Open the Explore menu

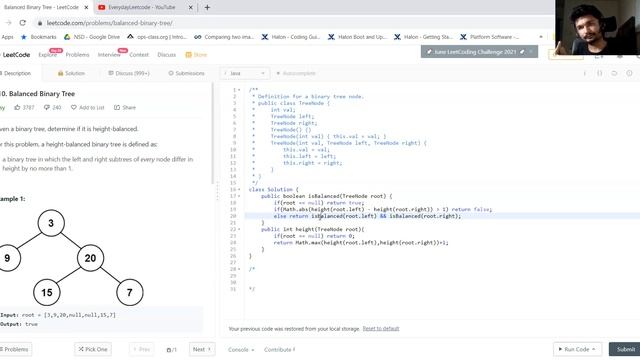(47, 55)
